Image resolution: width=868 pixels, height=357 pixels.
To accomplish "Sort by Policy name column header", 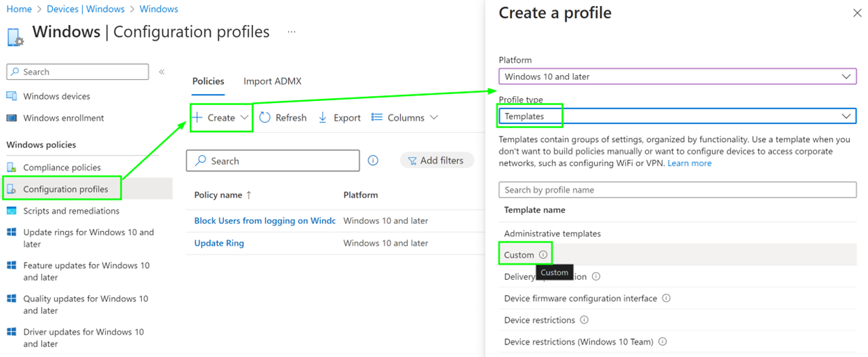I will click(x=223, y=195).
